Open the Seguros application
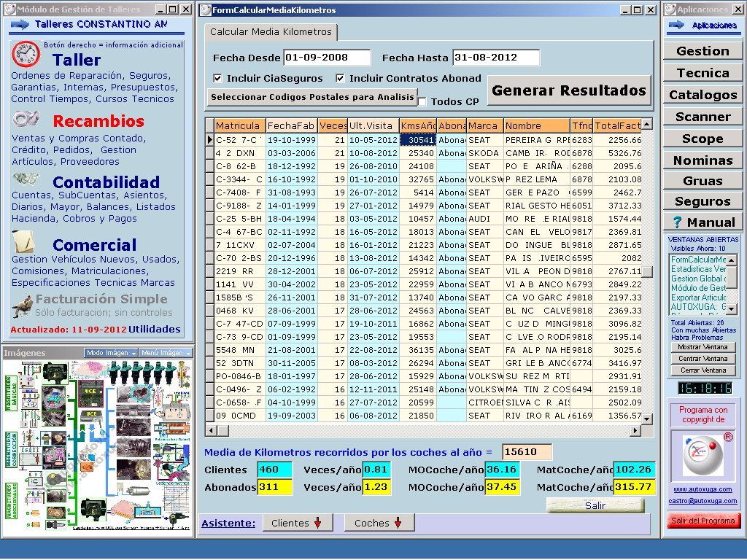The width and height of the screenshot is (747, 560). (x=703, y=201)
